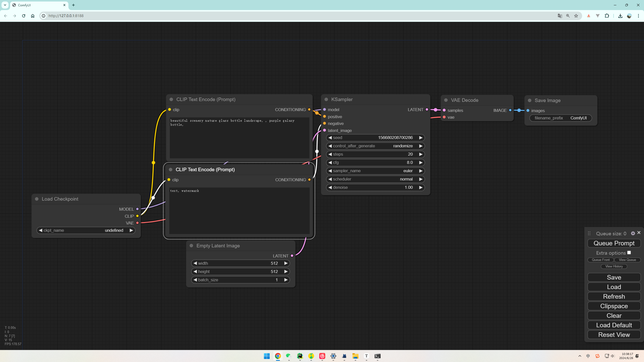Collapse the VAE Decode node dot
This screenshot has width=644, height=362.
coord(446,100)
